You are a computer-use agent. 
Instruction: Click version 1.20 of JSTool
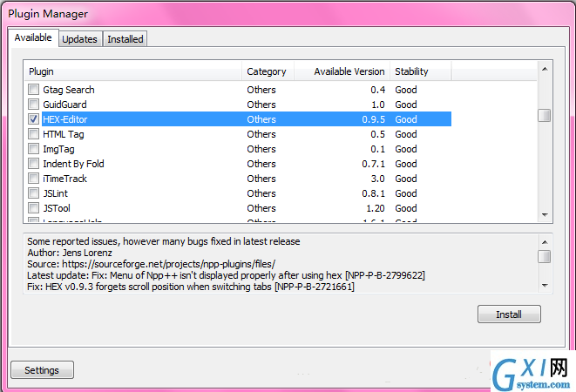(x=376, y=208)
